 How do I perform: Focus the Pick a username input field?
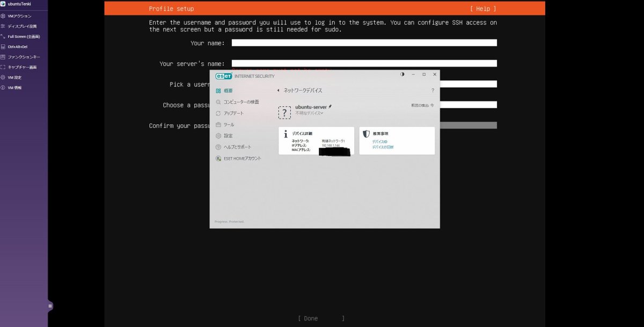468,84
